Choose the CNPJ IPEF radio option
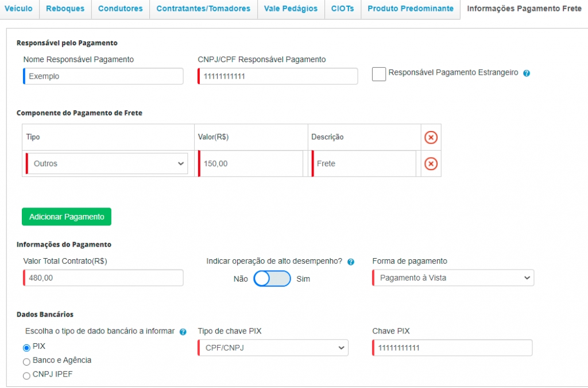 26,376
